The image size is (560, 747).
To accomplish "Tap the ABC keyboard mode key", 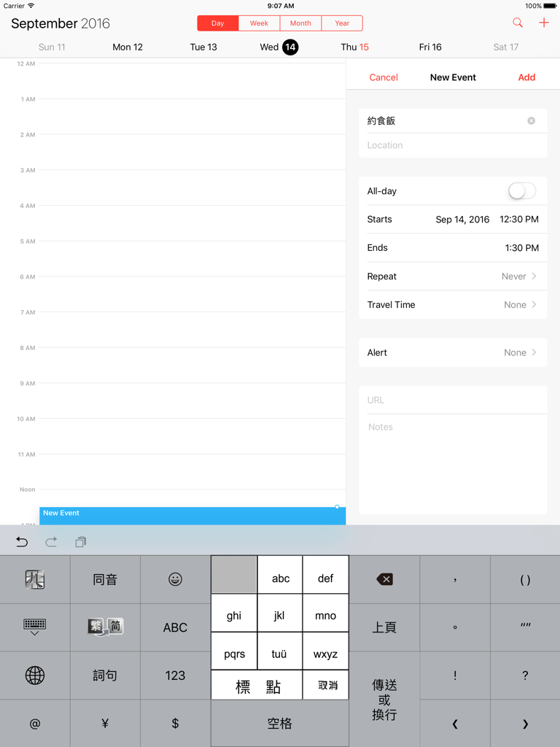I will 175,627.
